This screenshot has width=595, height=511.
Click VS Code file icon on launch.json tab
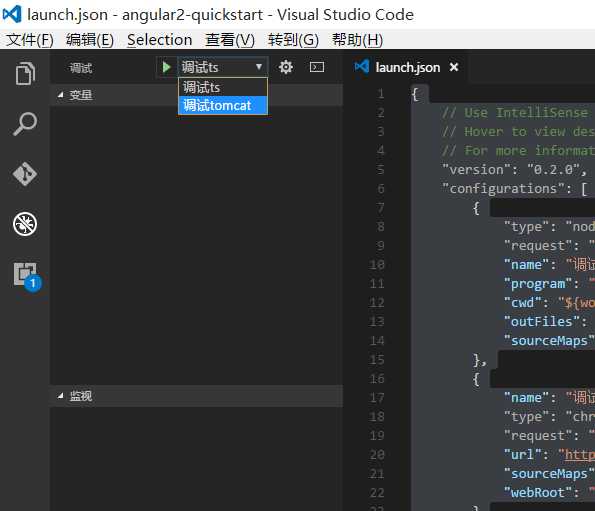tap(362, 67)
